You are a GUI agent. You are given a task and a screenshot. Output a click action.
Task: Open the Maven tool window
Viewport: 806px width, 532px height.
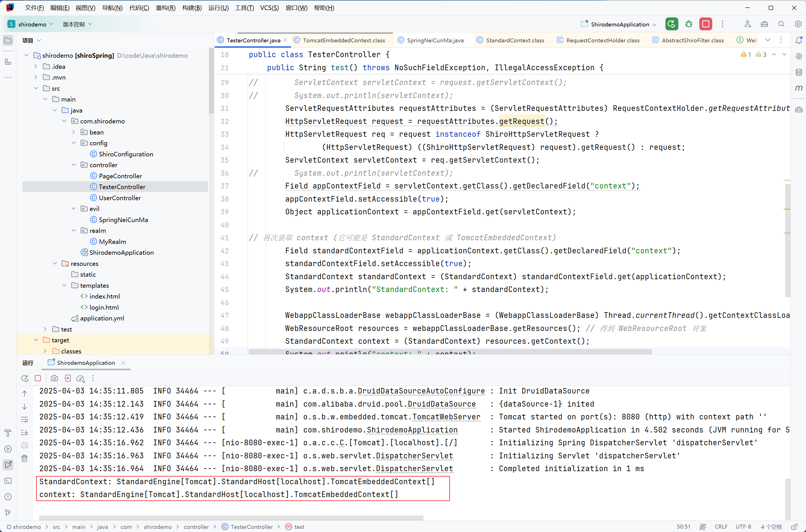tap(799, 88)
